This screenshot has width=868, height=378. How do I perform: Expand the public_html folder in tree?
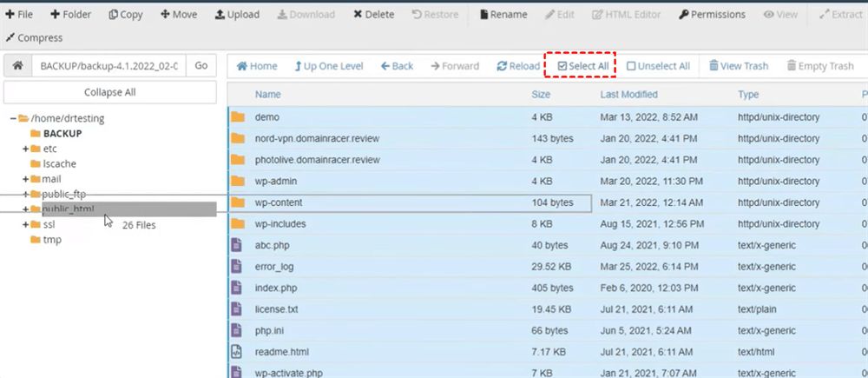[x=25, y=209]
